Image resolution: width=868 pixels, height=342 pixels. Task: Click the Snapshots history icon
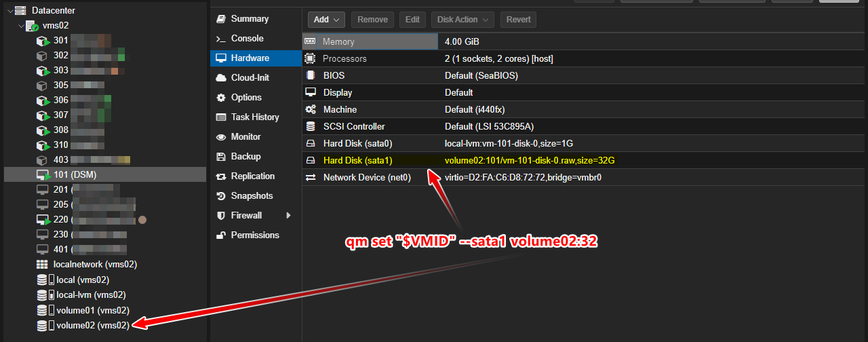pyautogui.click(x=220, y=196)
